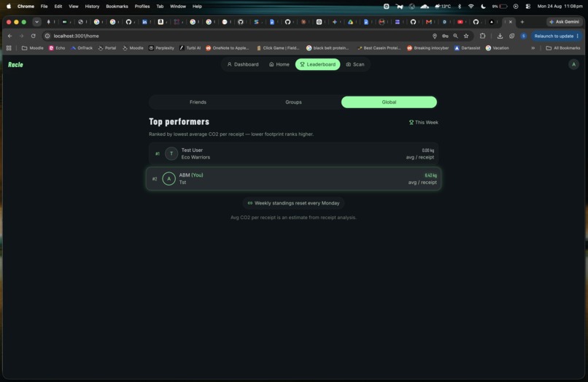Open the ABM (You) leaderboard row
The width and height of the screenshot is (588, 382).
[x=293, y=179]
